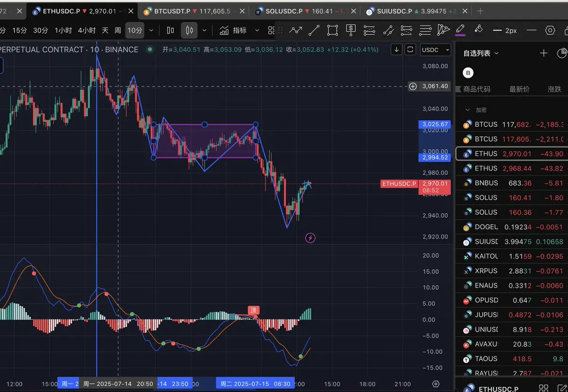The width and height of the screenshot is (568, 392).
Task: Add symbol to watchlist with plus icon
Action: (543, 53)
